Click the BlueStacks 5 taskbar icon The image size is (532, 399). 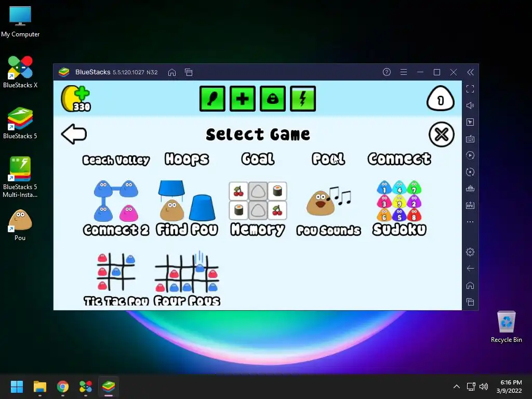(109, 387)
